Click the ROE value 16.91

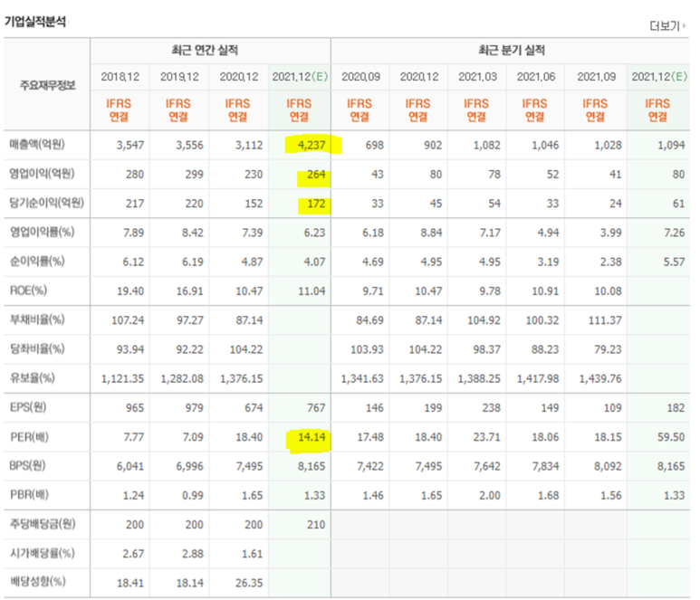point(189,291)
